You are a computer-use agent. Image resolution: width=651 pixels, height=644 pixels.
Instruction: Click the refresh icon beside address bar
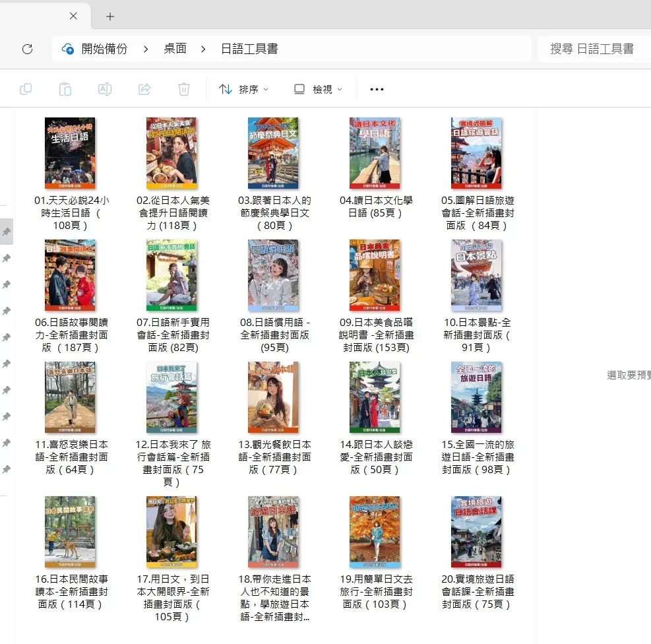pyautogui.click(x=27, y=49)
